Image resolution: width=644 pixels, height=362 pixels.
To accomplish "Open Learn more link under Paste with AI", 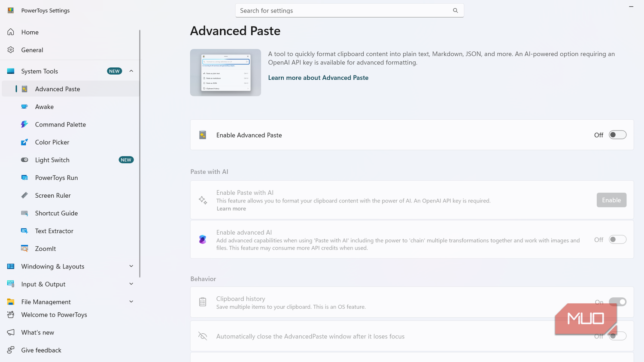I will point(231,208).
